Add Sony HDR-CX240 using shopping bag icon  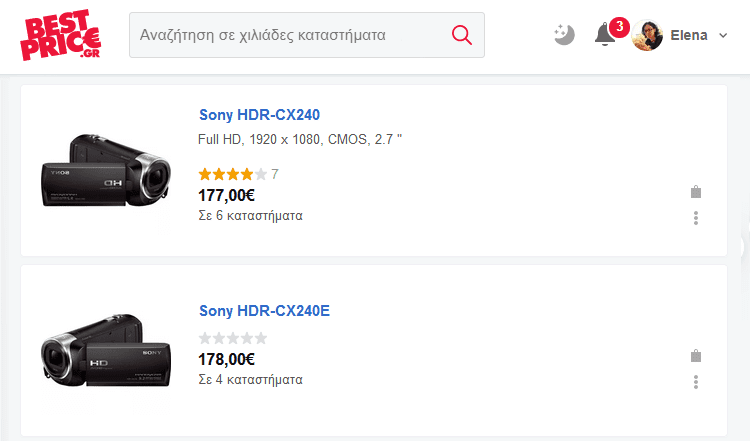(x=696, y=192)
